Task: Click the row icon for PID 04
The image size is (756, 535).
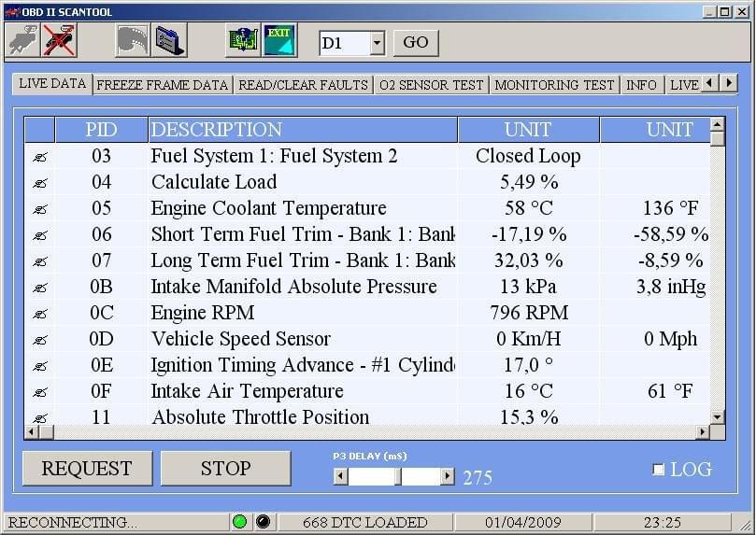Action: [40, 183]
